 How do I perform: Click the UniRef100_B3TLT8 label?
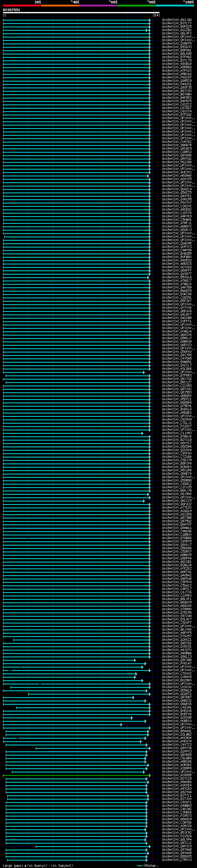click(176, 60)
